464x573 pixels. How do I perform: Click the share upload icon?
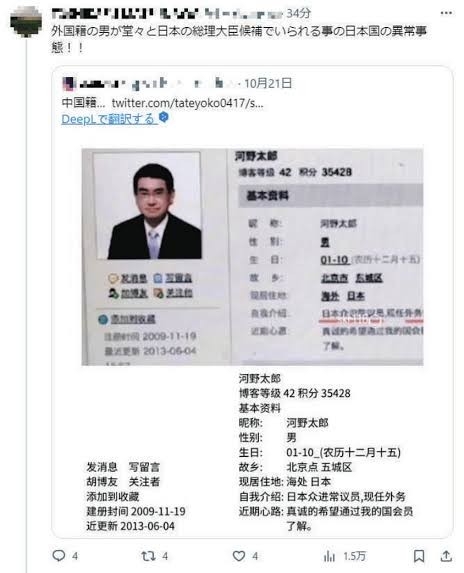446,556
